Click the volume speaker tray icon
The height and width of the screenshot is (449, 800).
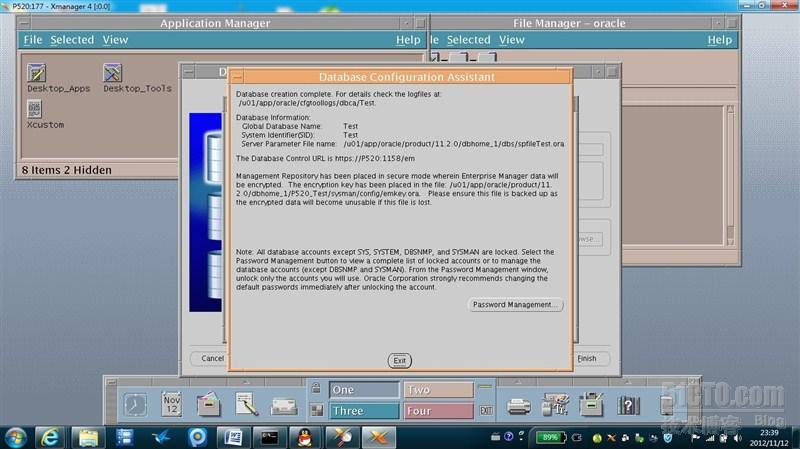pyautogui.click(x=737, y=438)
